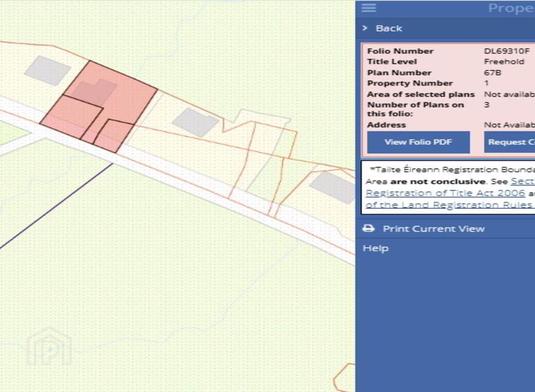Viewport: 535px width, 392px height.
Task: Click the bold text 'are not conclusive'
Action: [x=438, y=181]
